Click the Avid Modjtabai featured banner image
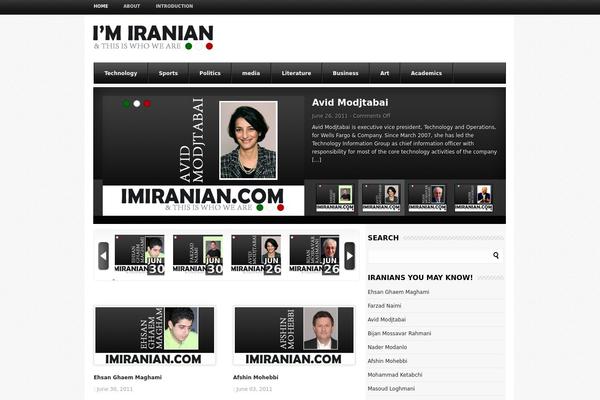This screenshot has width=600, height=400. (203, 155)
